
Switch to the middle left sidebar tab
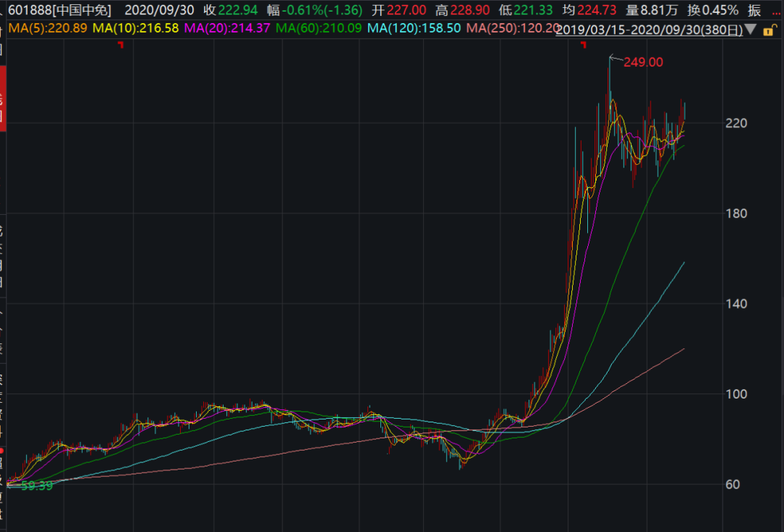(x=2, y=256)
